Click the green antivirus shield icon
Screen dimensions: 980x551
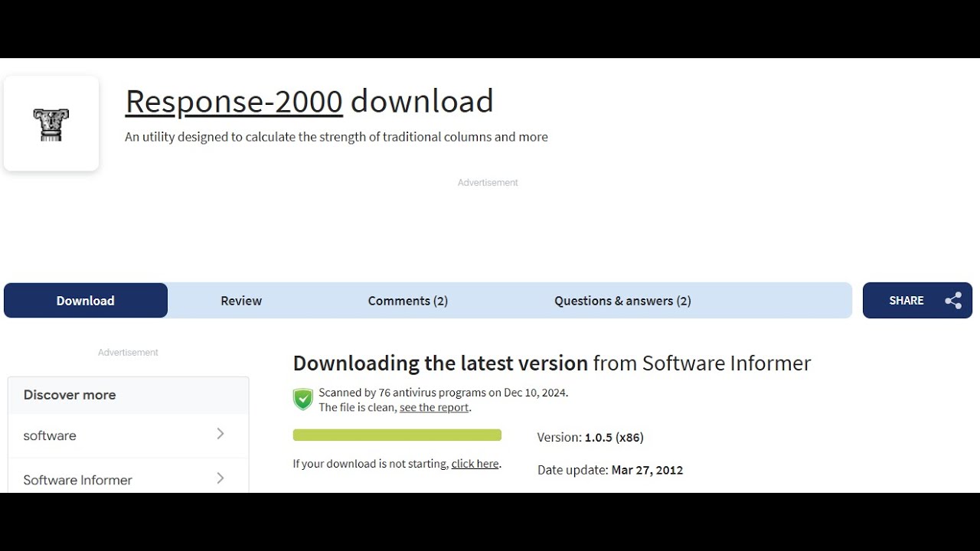tap(303, 399)
